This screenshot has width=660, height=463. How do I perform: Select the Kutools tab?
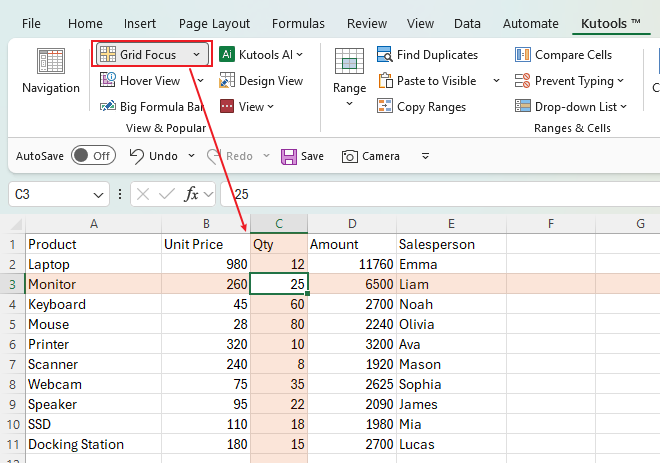click(x=610, y=24)
